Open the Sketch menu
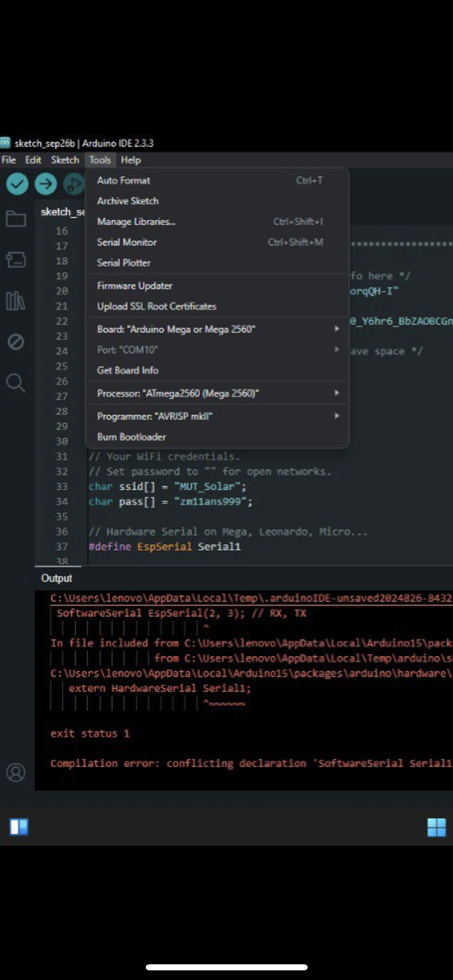This screenshot has height=980, width=453. coord(65,160)
